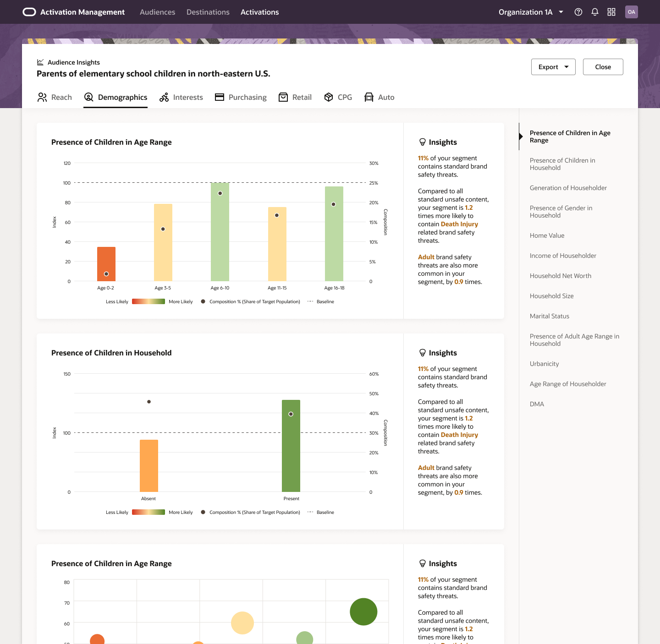Click the Oracle logo icon in header

click(x=29, y=12)
